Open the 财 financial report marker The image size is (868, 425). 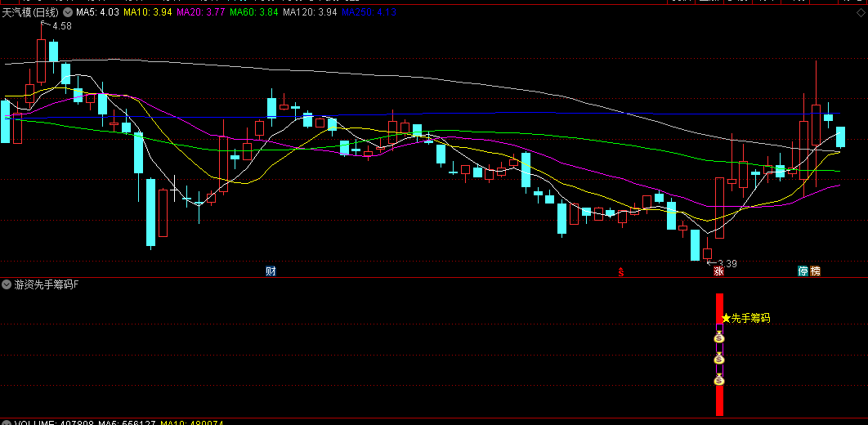click(271, 271)
